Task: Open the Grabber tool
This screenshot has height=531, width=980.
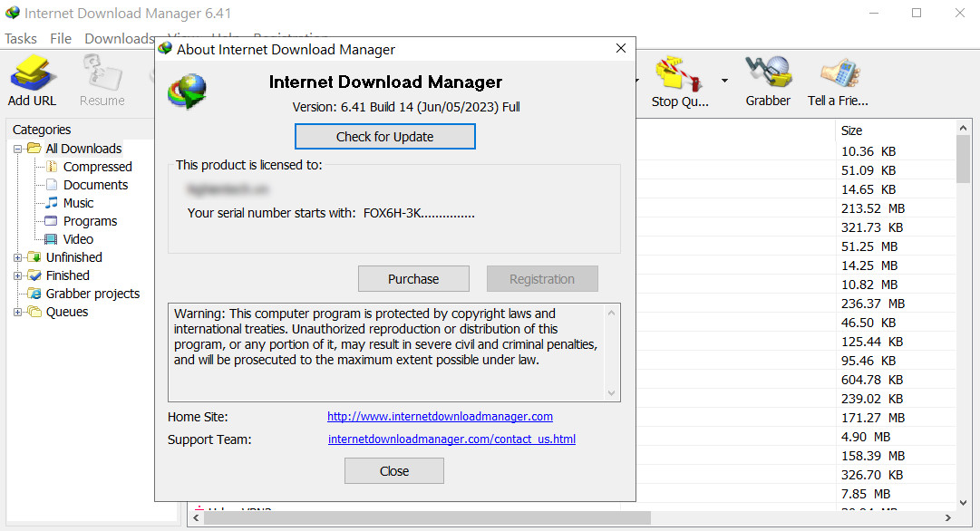Action: click(x=768, y=80)
